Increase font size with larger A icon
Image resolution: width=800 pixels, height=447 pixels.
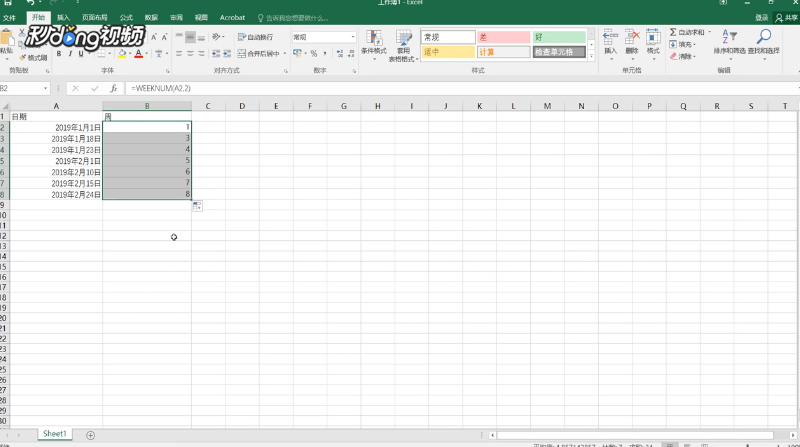click(154, 37)
